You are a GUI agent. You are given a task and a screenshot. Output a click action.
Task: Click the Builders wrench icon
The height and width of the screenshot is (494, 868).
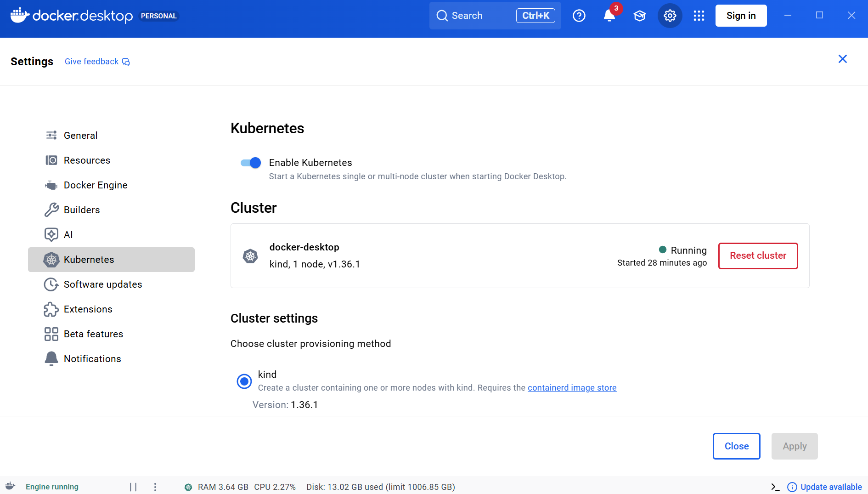(51, 210)
